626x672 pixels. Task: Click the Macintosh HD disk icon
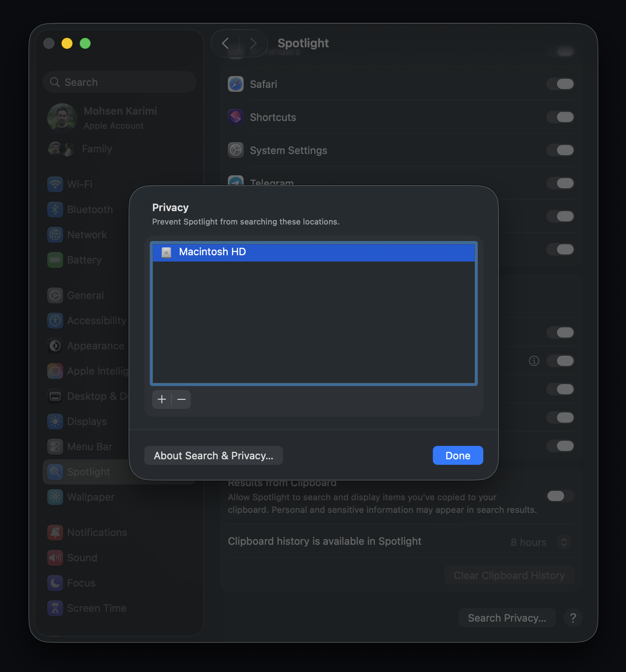tap(166, 252)
